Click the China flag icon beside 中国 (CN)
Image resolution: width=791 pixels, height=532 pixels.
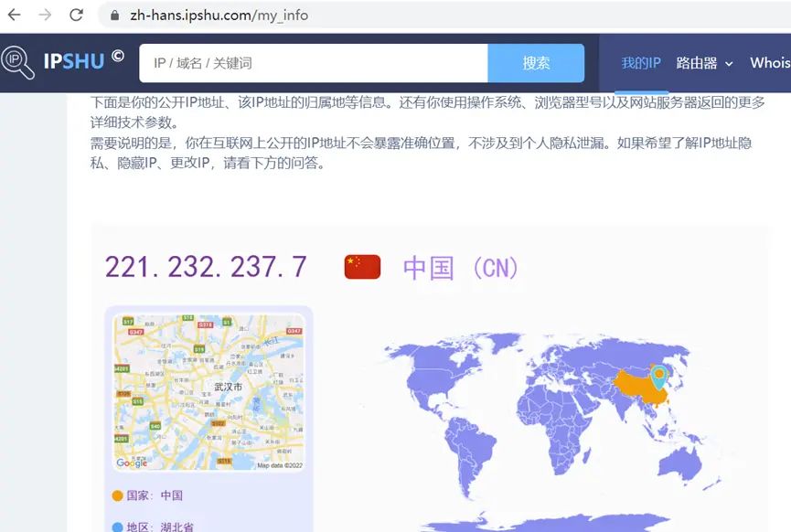[x=361, y=266]
